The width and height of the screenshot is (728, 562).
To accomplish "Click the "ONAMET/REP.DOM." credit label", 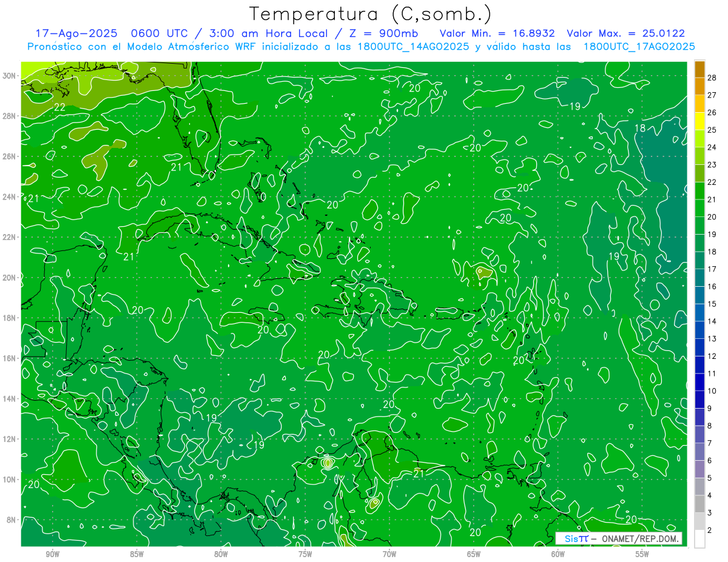I will click(x=640, y=538).
